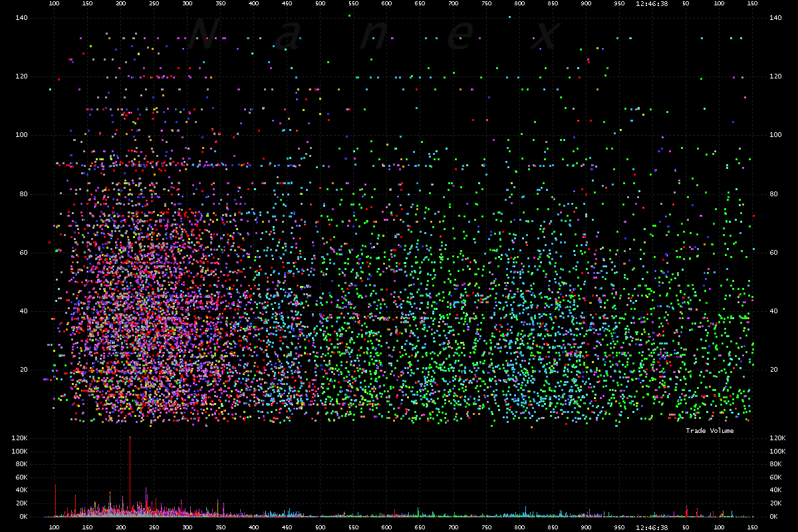Click the 'Trade Volume' label
798x532 pixels.
710,431
